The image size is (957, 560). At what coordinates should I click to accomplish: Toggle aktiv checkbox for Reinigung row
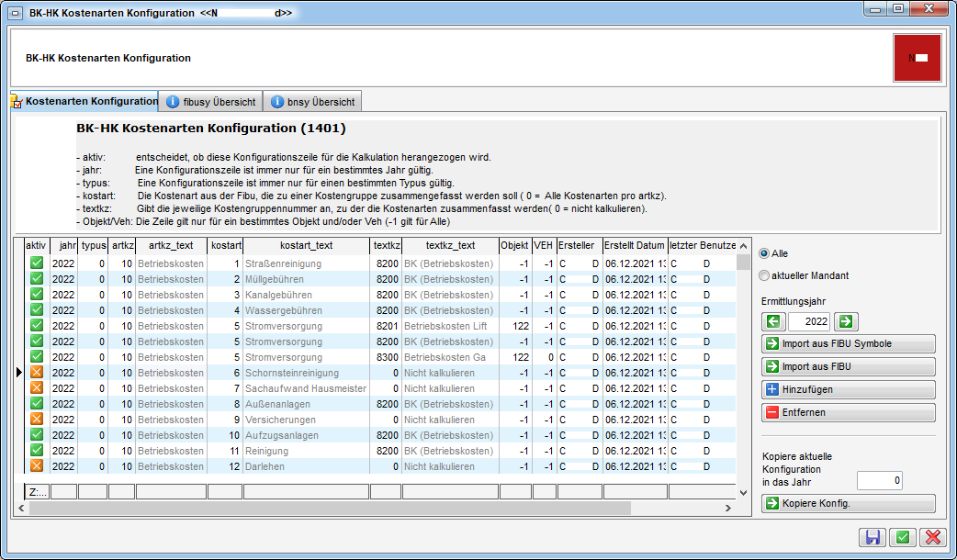click(37, 450)
